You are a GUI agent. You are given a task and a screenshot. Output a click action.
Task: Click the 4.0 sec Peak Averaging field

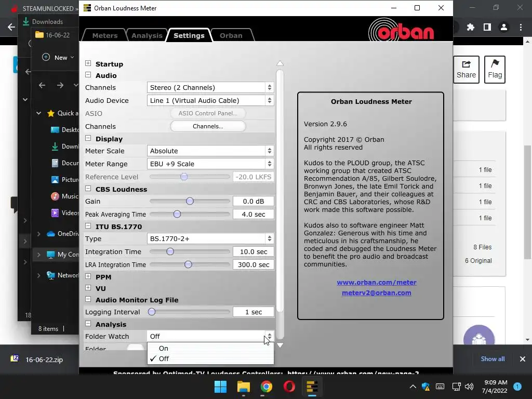(254, 215)
